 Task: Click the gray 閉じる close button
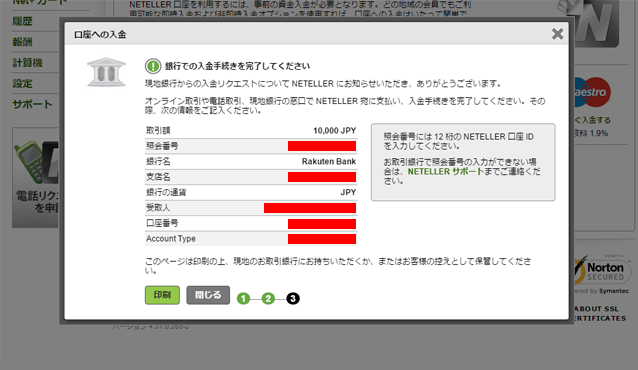click(208, 295)
